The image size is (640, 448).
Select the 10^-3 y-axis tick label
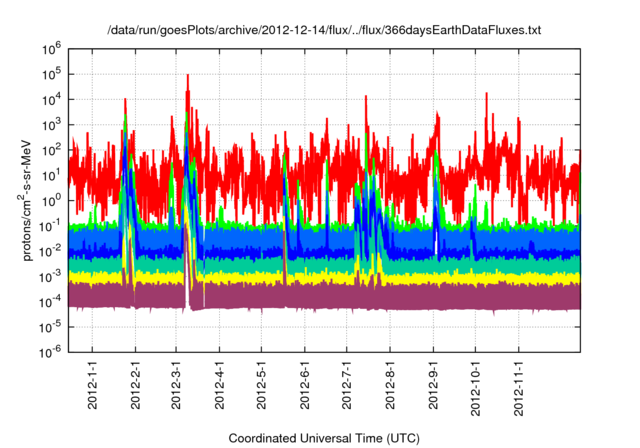pos(50,277)
